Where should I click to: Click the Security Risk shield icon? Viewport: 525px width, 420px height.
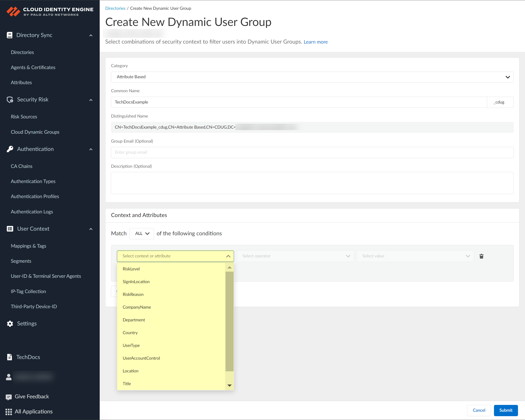click(10, 100)
